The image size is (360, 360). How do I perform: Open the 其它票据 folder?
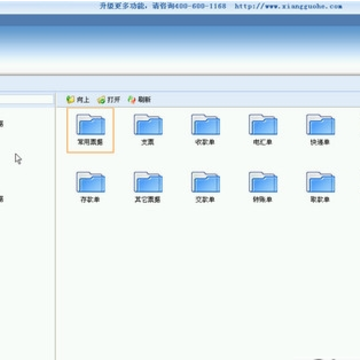[148, 187]
